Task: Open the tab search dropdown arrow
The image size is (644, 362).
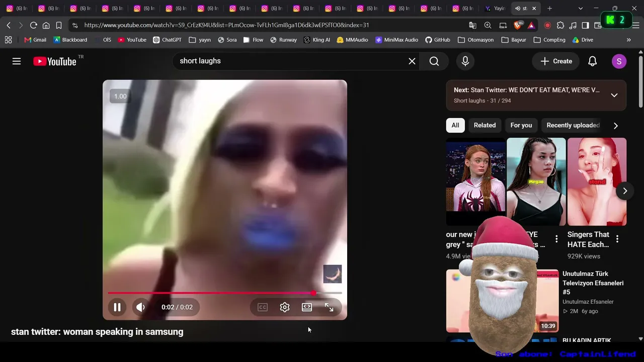Action: pyautogui.click(x=581, y=9)
